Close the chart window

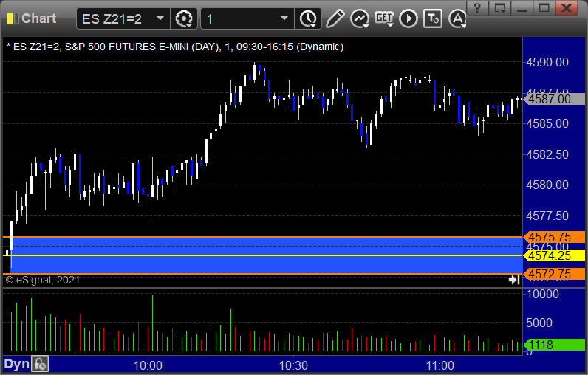tap(567, 8)
